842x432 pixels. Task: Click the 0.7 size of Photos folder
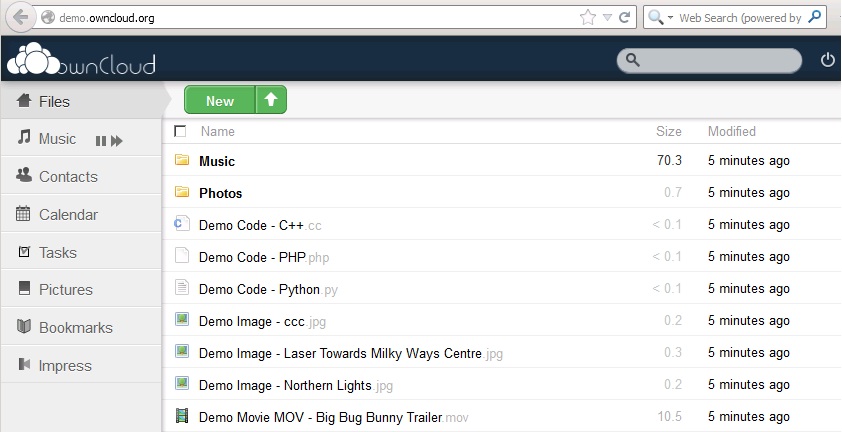coord(673,192)
